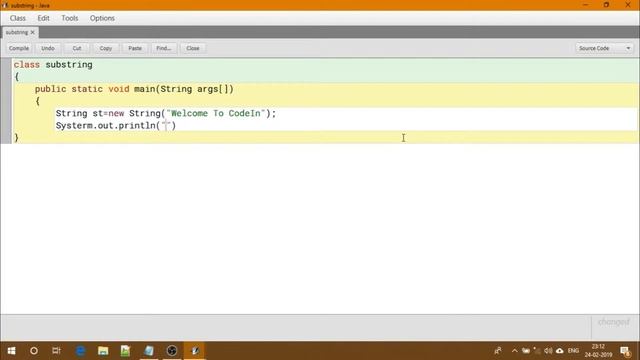Show hidden system tray icons
Viewport: 640px width, 360px height.
(x=514, y=351)
